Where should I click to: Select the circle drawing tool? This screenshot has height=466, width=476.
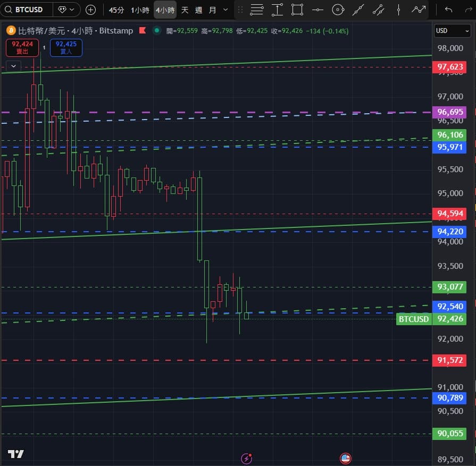click(x=338, y=10)
